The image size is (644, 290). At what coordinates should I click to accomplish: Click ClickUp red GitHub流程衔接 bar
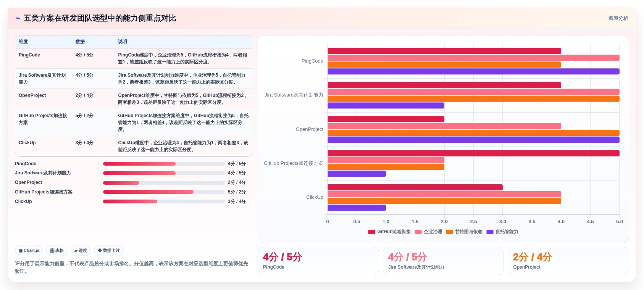415,187
